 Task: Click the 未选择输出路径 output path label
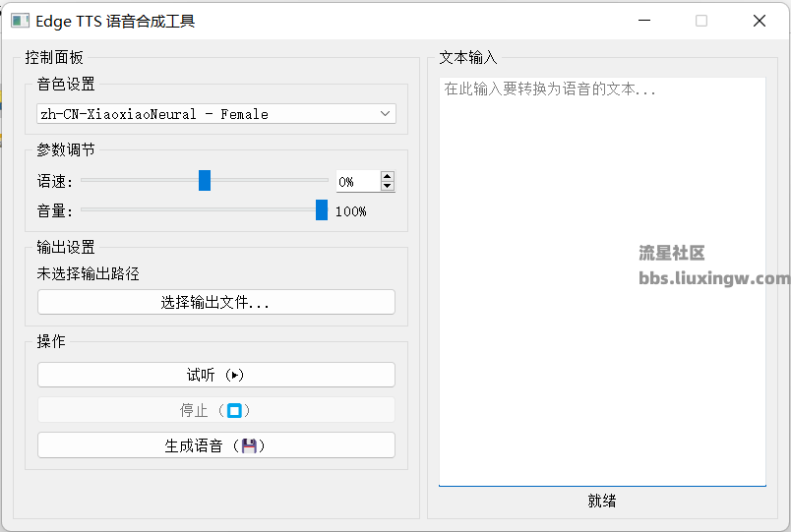coord(89,273)
